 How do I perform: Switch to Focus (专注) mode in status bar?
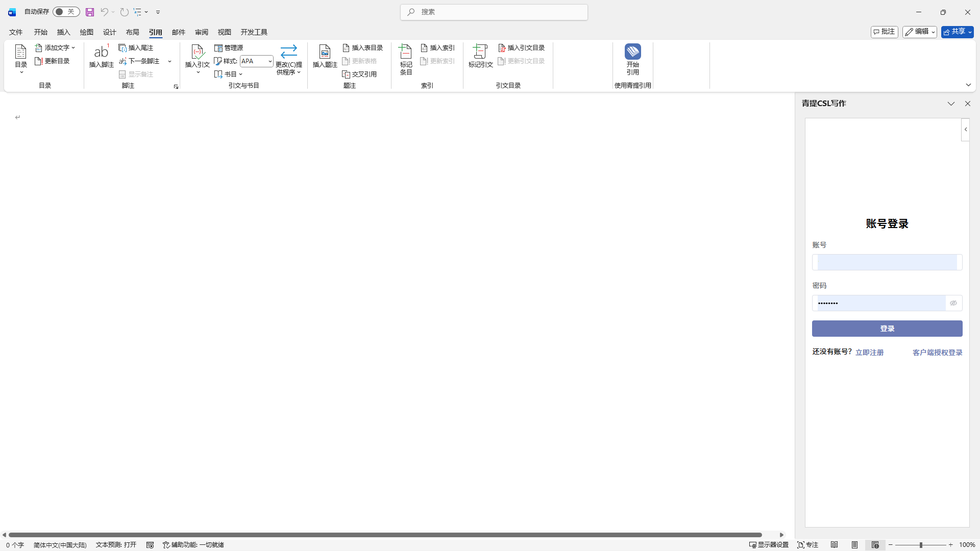coord(807,545)
